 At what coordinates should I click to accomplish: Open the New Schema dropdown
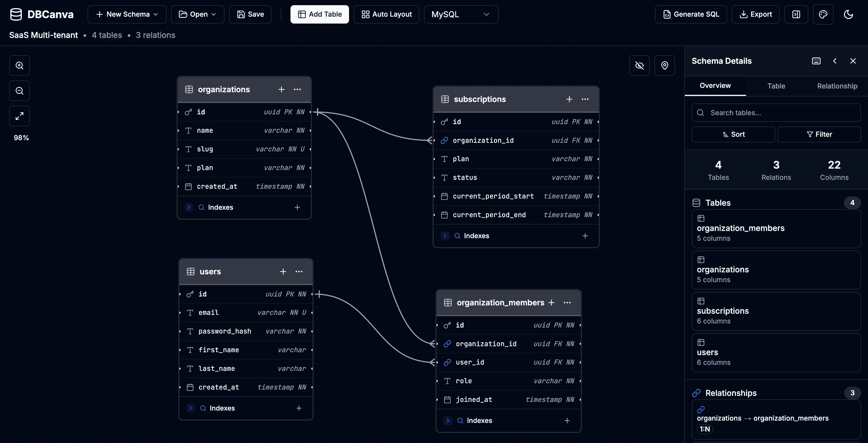(x=127, y=14)
